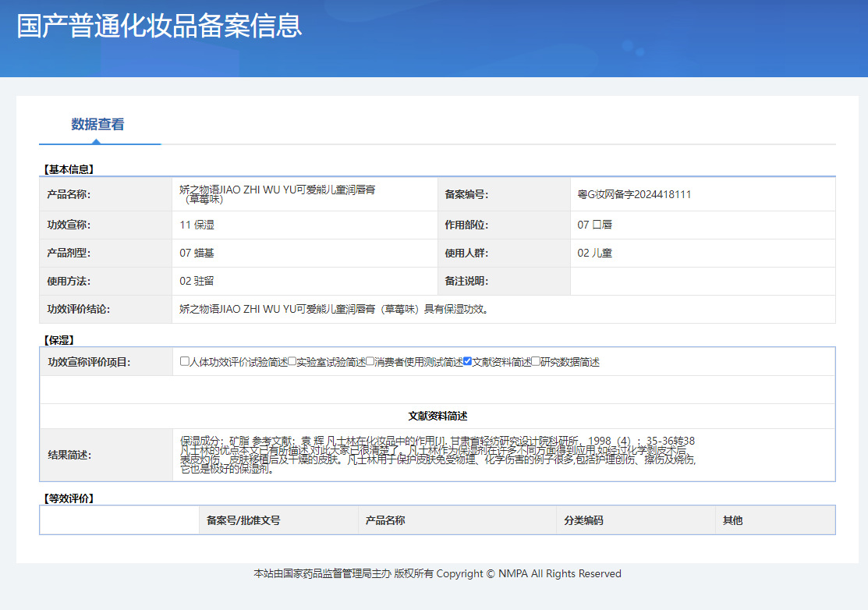Click the 功效评价结论 conclusion text
This screenshot has width=868, height=610.
click(335, 309)
